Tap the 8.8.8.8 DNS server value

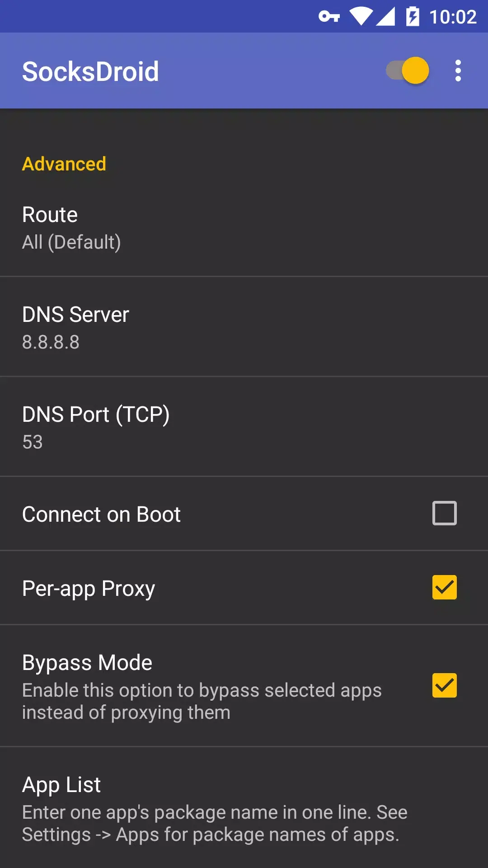(51, 342)
